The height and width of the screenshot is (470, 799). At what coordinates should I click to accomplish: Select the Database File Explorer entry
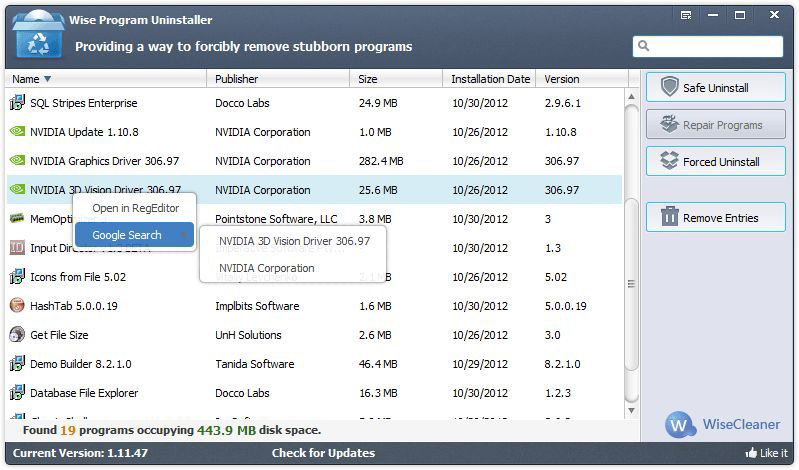pyautogui.click(x=84, y=393)
